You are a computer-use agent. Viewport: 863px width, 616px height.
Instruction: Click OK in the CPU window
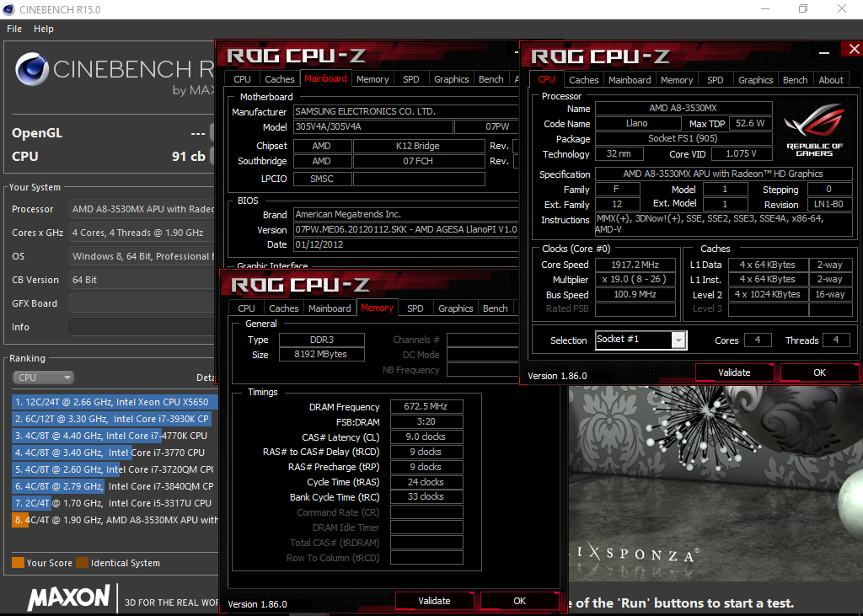pos(819,372)
